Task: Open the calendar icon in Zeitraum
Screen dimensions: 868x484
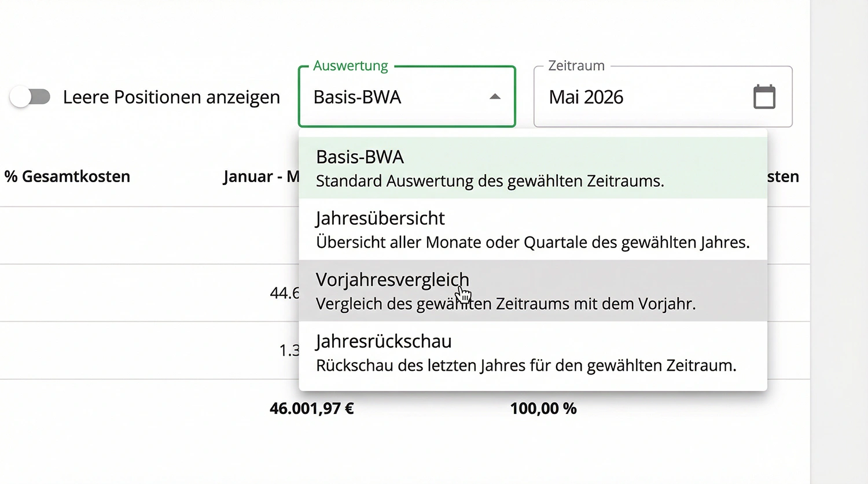Action: coord(764,97)
